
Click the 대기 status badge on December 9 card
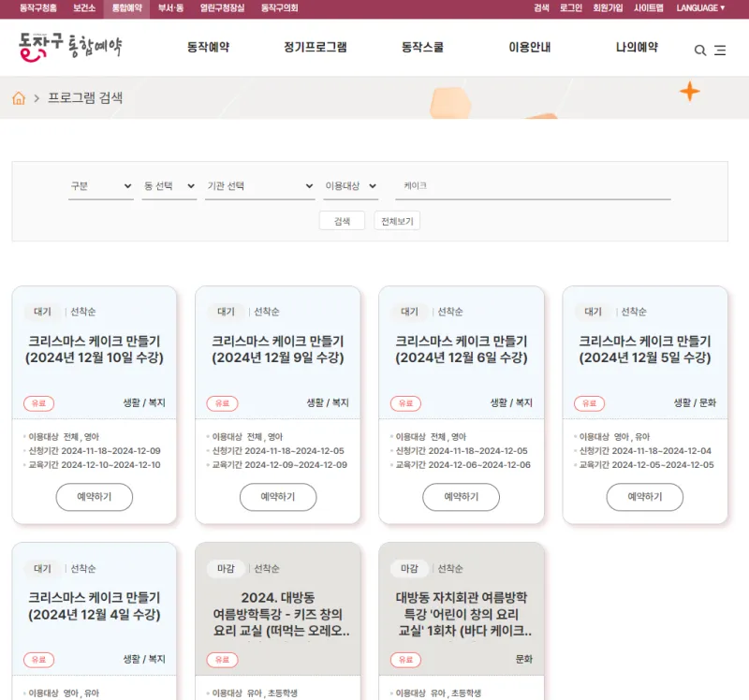[x=226, y=312]
